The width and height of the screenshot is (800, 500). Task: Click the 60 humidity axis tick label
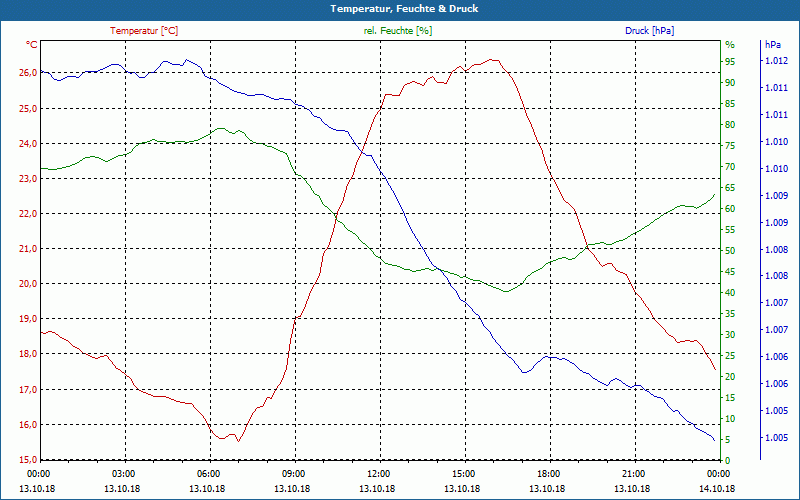coord(730,209)
